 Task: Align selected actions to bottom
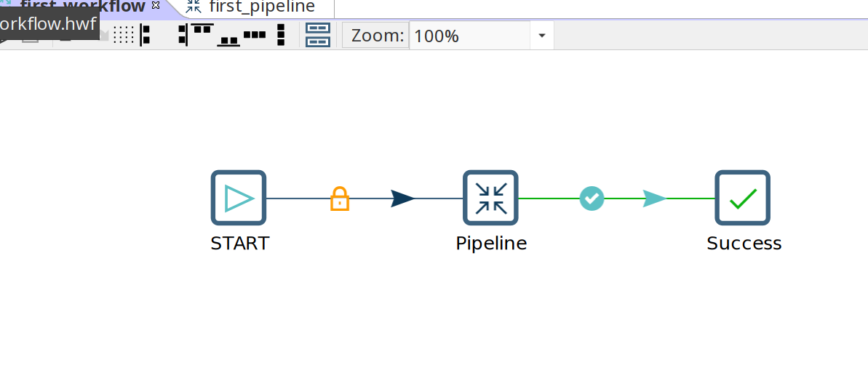point(229,39)
